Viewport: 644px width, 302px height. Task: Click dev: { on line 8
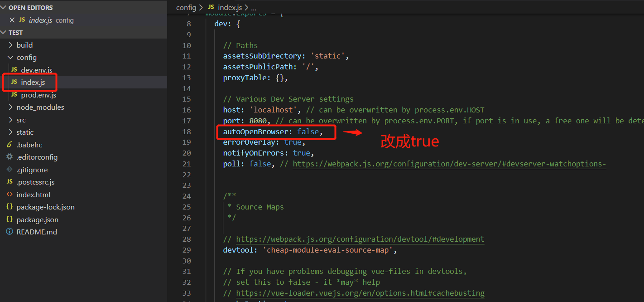coord(227,24)
